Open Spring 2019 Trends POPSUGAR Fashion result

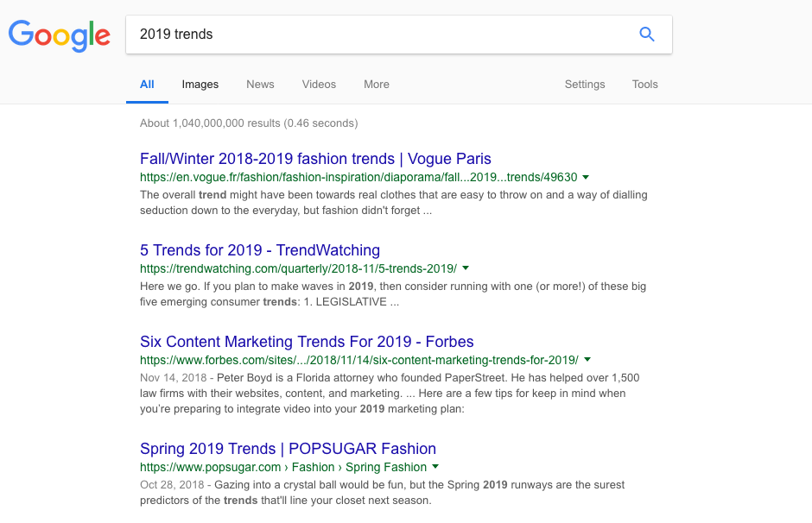[x=288, y=449]
